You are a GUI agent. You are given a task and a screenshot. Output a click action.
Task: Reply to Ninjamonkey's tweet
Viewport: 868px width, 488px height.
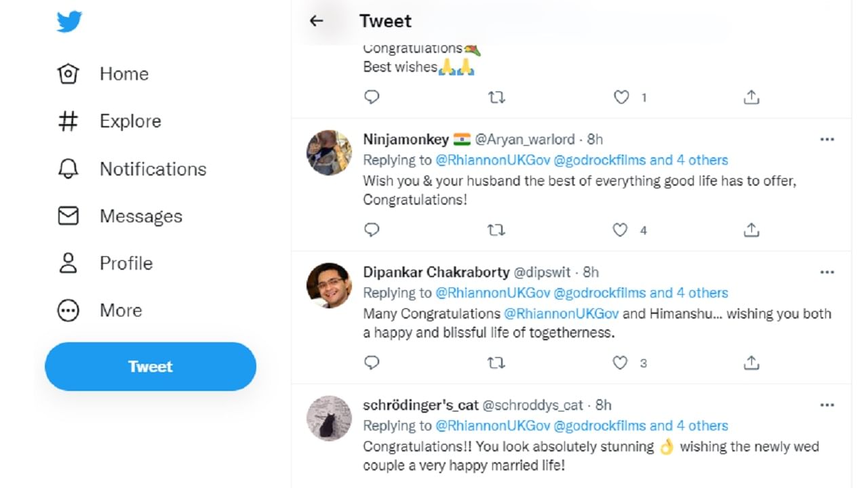(x=372, y=230)
